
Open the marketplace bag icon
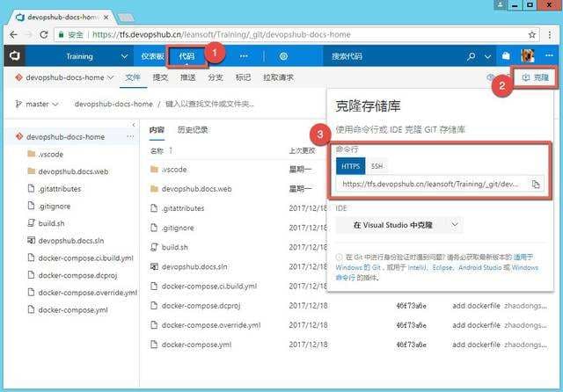click(x=506, y=56)
